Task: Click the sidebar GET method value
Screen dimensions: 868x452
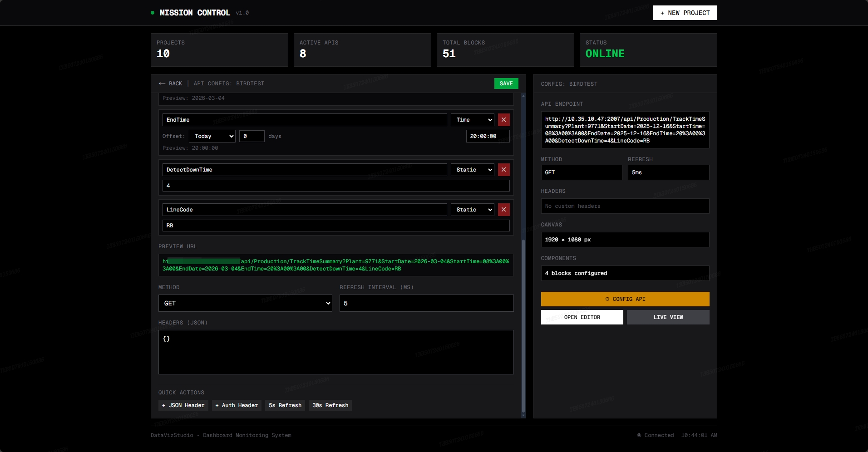Action: point(582,172)
